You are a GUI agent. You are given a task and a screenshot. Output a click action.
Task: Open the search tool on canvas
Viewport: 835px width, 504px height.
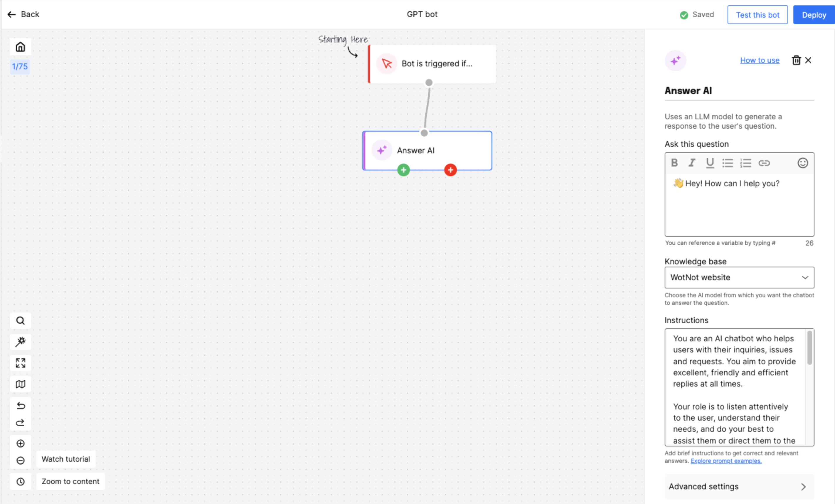20,321
